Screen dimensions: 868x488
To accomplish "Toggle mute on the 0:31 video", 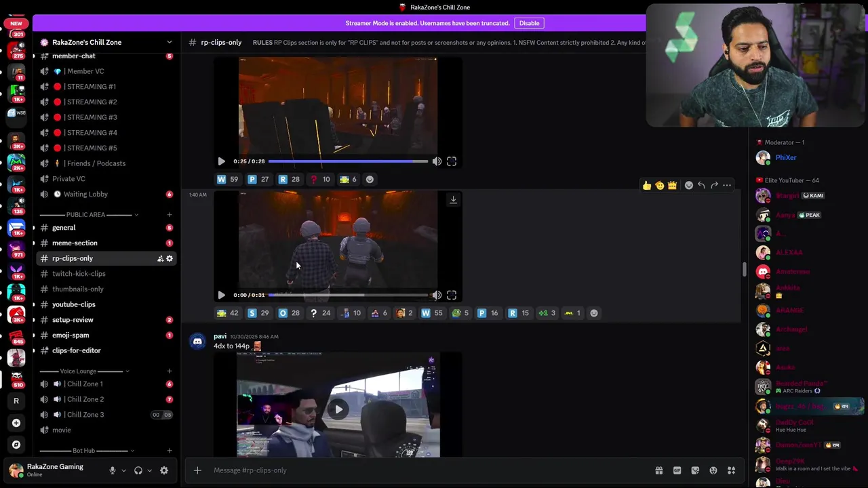I will 437,295.
